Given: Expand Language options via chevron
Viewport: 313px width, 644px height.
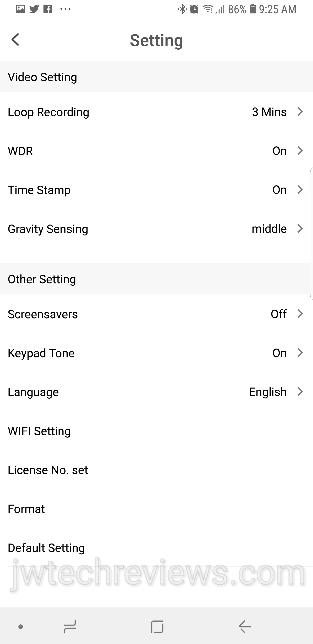Looking at the screenshot, I should [x=300, y=392].
